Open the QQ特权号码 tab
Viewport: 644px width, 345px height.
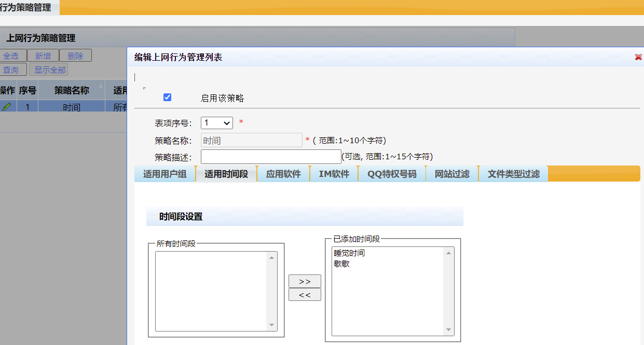tap(392, 174)
